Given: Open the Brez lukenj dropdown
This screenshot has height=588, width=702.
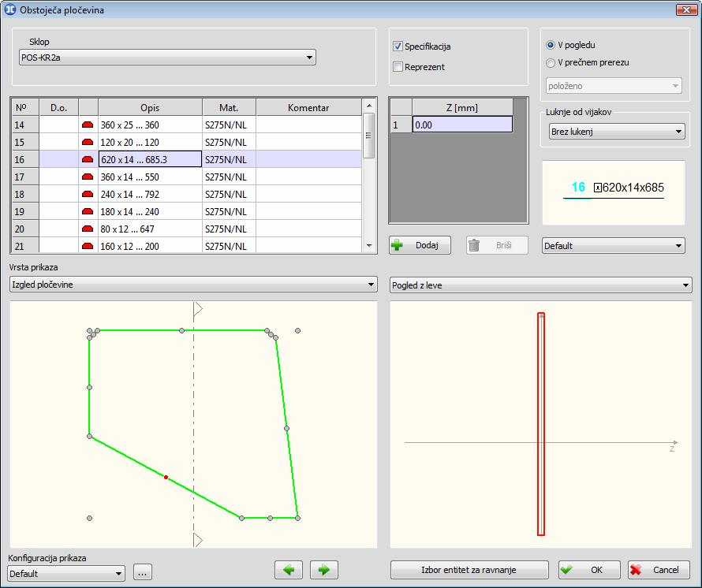Looking at the screenshot, I should point(617,132).
